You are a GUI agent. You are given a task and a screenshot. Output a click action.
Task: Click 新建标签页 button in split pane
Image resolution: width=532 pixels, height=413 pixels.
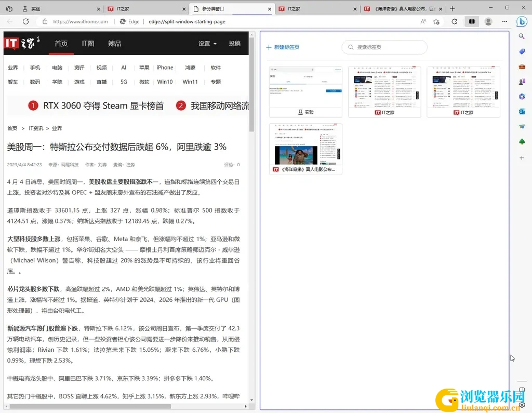283,47
